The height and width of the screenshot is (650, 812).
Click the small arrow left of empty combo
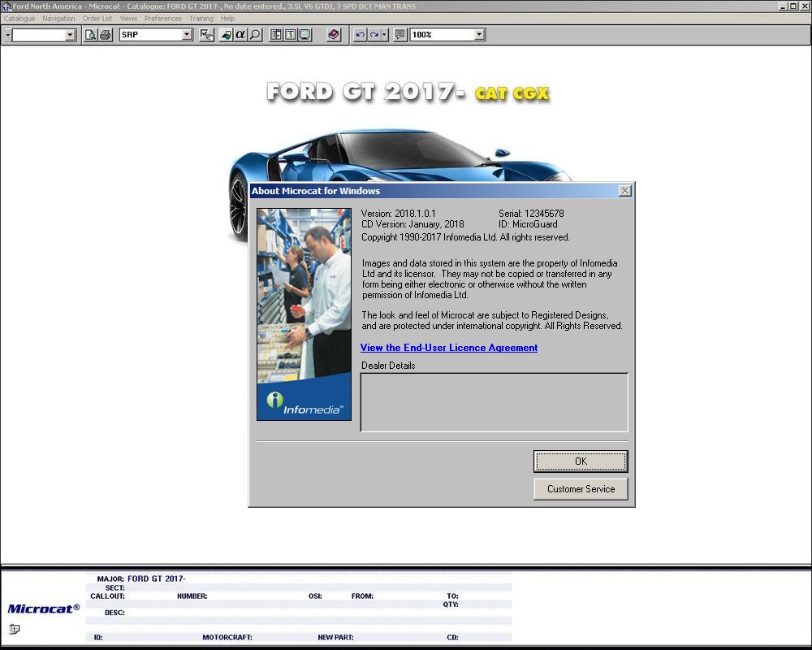click(7, 35)
